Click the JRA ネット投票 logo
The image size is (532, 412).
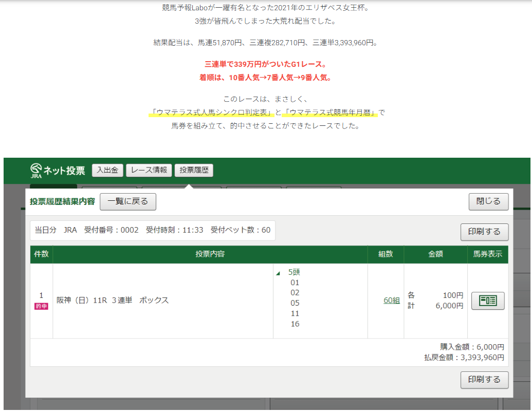coord(58,171)
